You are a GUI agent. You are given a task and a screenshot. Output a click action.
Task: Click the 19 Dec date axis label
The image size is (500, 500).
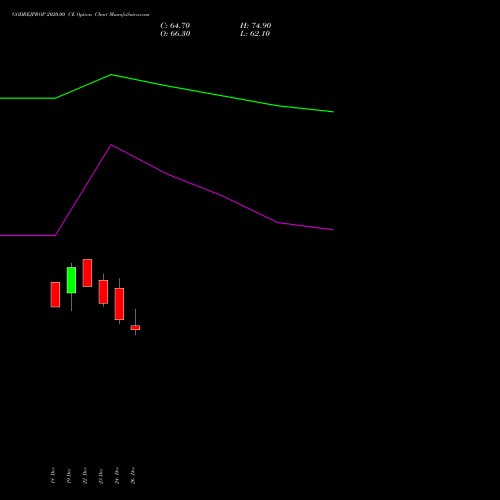pos(69,475)
